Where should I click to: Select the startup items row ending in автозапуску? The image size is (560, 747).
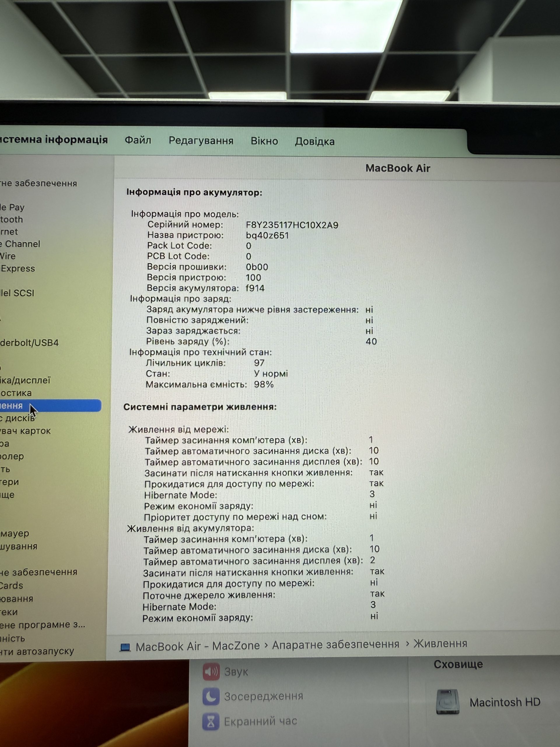(37, 651)
